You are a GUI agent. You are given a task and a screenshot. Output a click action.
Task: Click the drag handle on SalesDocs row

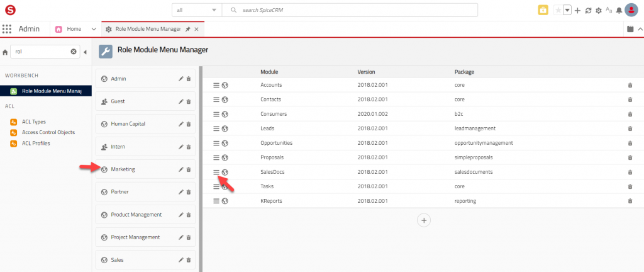(216, 172)
